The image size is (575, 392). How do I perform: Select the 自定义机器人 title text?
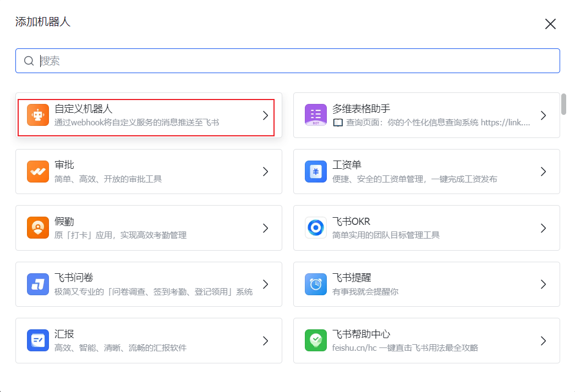[83, 109]
